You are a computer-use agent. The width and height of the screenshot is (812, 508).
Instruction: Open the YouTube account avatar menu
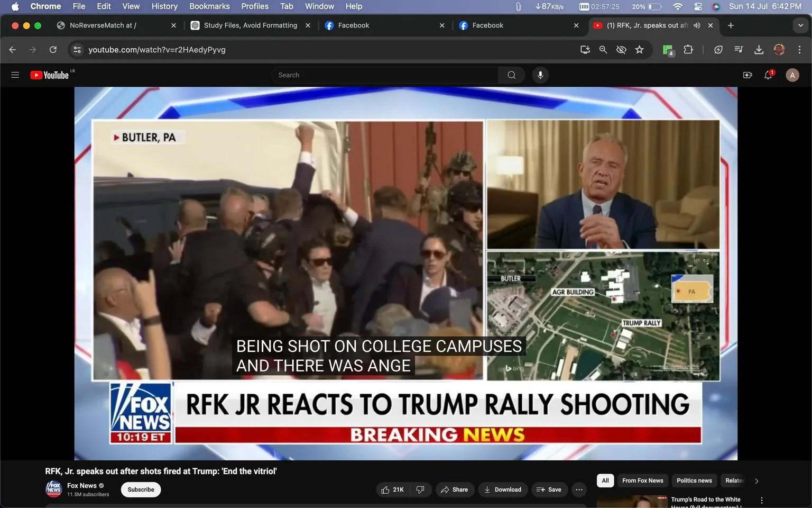point(792,75)
